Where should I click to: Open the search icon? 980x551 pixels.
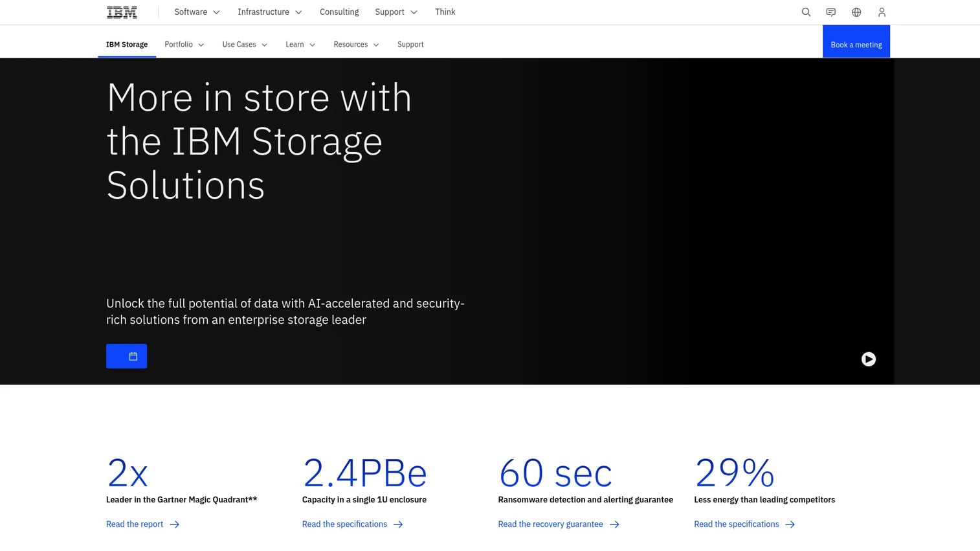tap(806, 12)
